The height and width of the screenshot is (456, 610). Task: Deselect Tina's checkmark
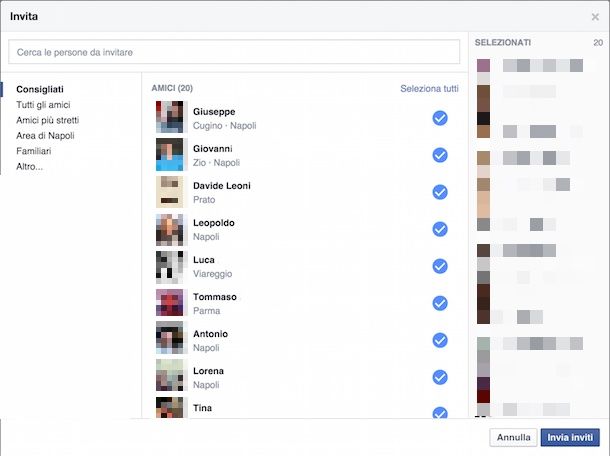(x=440, y=412)
